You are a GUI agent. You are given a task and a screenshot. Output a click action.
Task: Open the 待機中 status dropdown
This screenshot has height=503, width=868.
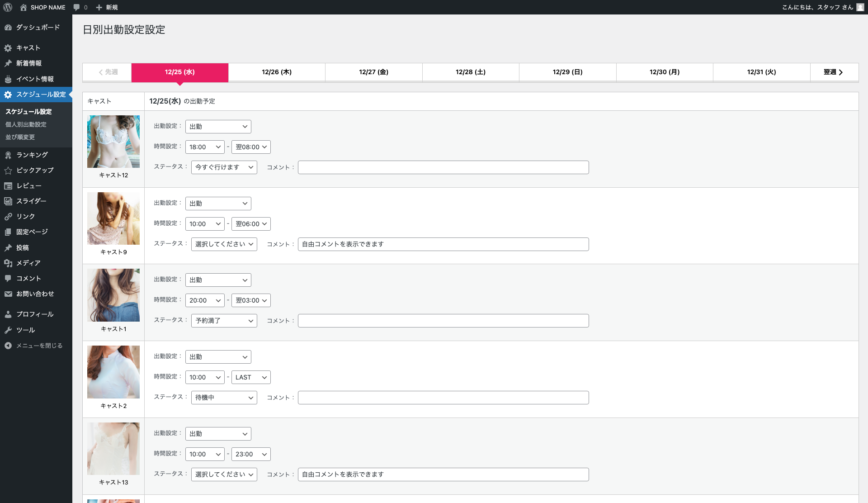click(224, 398)
